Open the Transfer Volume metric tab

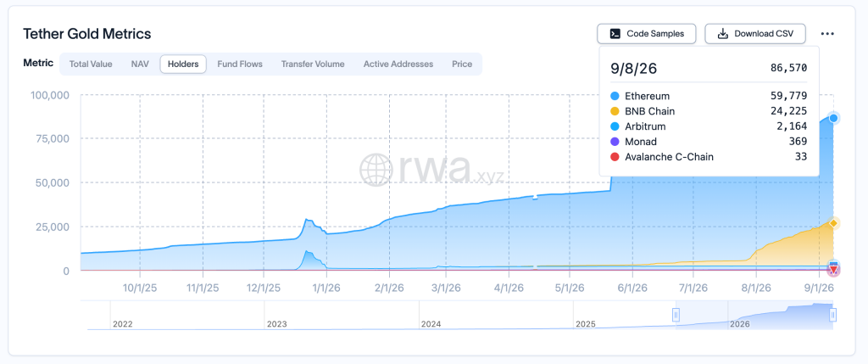[313, 64]
